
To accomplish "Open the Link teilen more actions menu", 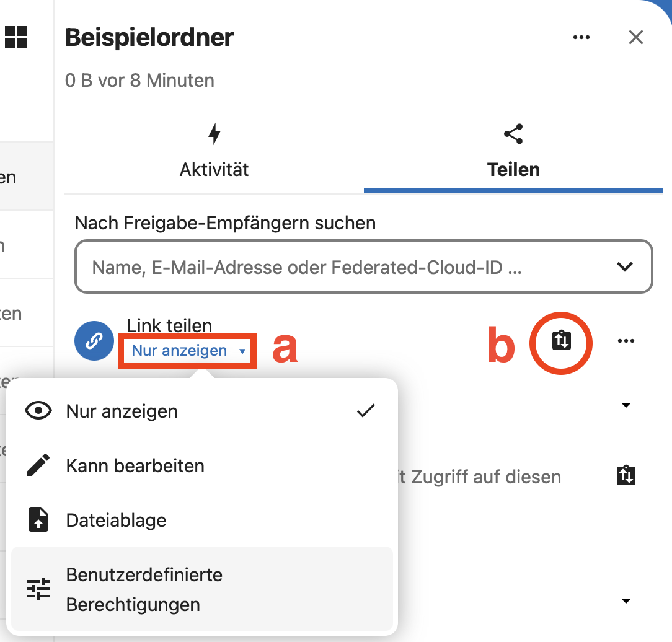I will (626, 341).
